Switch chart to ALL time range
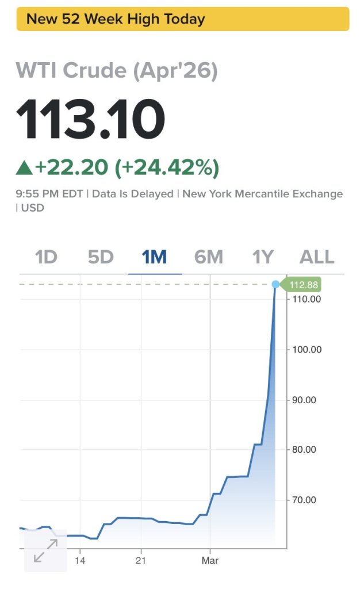Image resolution: width=364 pixels, height=589 pixels. click(x=316, y=257)
